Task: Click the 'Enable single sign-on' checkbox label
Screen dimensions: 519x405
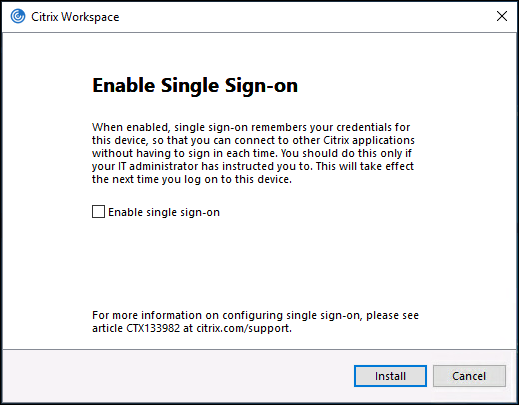Action: 164,212
